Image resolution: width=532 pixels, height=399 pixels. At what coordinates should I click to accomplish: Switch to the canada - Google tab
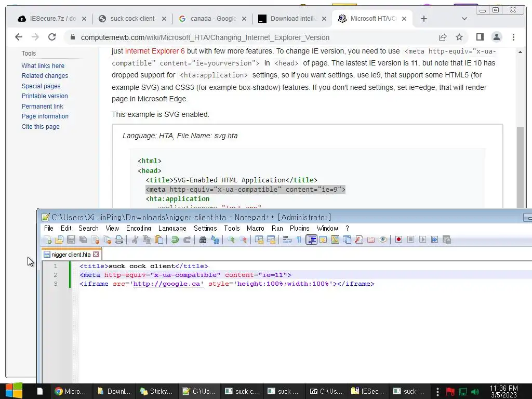[x=213, y=19]
